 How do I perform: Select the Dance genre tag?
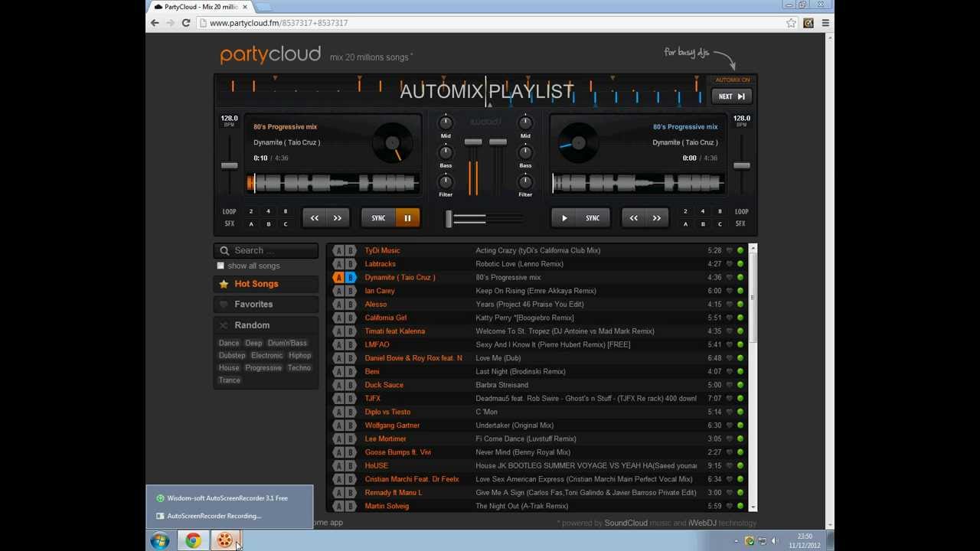229,343
